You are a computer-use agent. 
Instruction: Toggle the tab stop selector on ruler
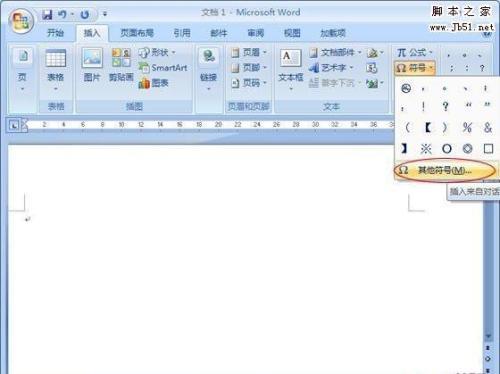(x=14, y=126)
